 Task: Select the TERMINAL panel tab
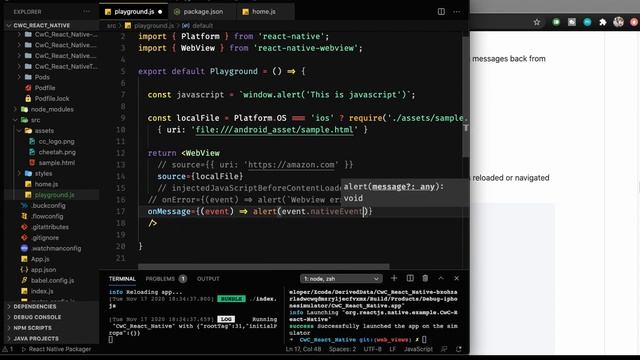click(x=122, y=279)
